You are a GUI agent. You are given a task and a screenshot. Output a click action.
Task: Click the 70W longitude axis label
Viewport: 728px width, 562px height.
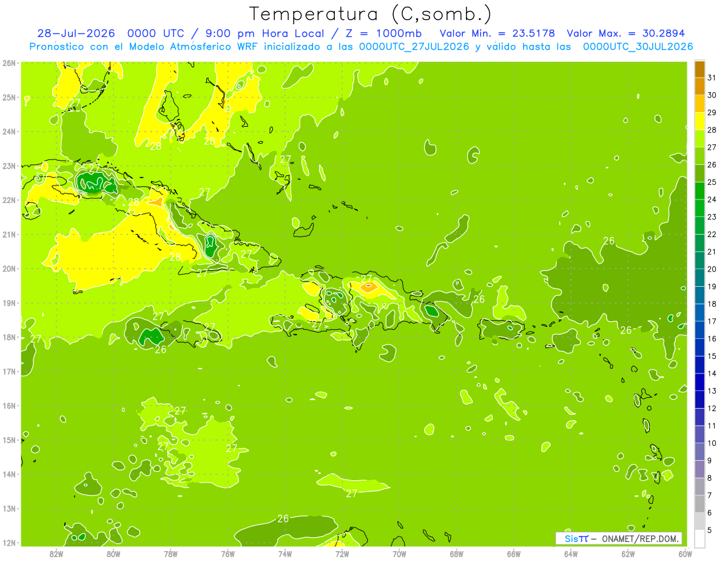tap(399, 554)
